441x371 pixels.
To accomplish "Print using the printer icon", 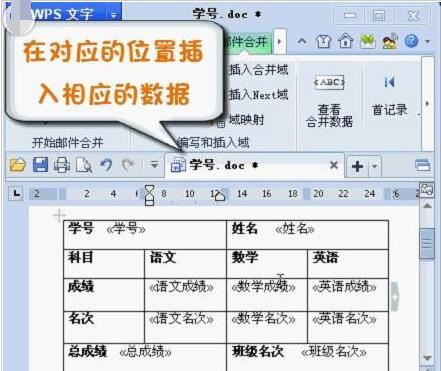I will click(x=62, y=165).
